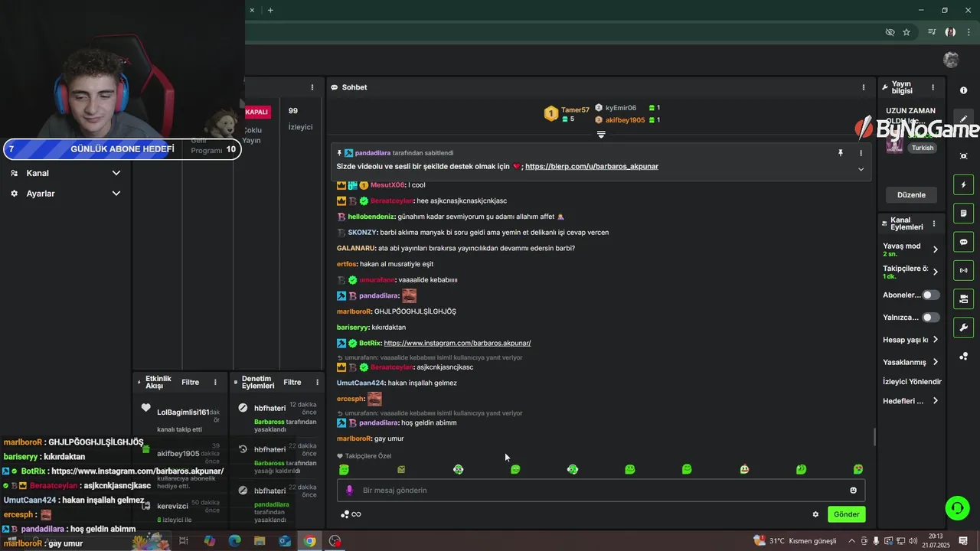Click the purple microphone icon in message box
Image resolution: width=980 pixels, height=551 pixels.
349,491
